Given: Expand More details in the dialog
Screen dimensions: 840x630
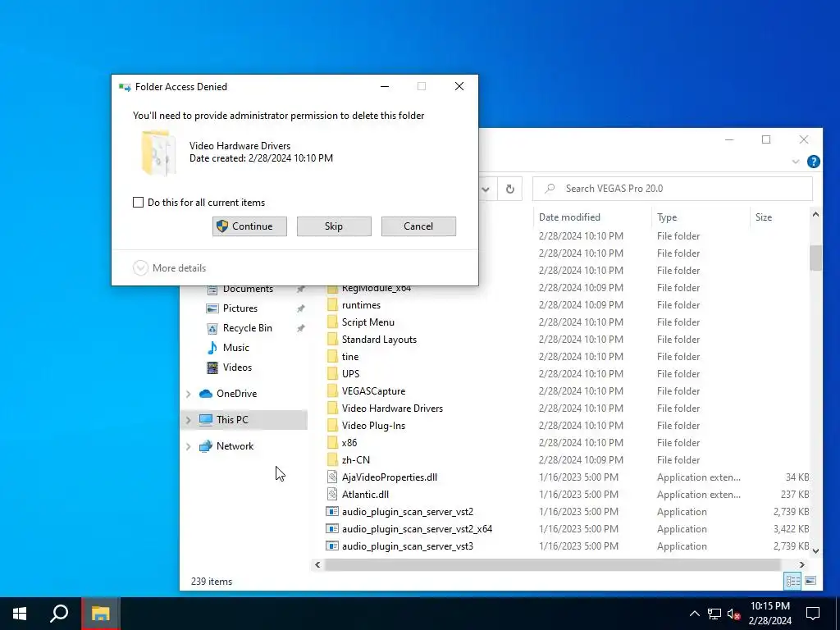Looking at the screenshot, I should [x=169, y=268].
